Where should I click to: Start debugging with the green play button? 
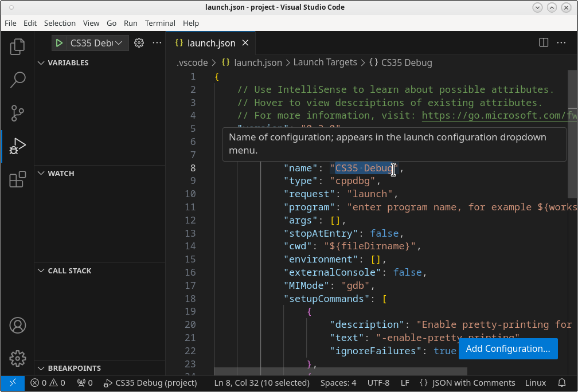[59, 43]
